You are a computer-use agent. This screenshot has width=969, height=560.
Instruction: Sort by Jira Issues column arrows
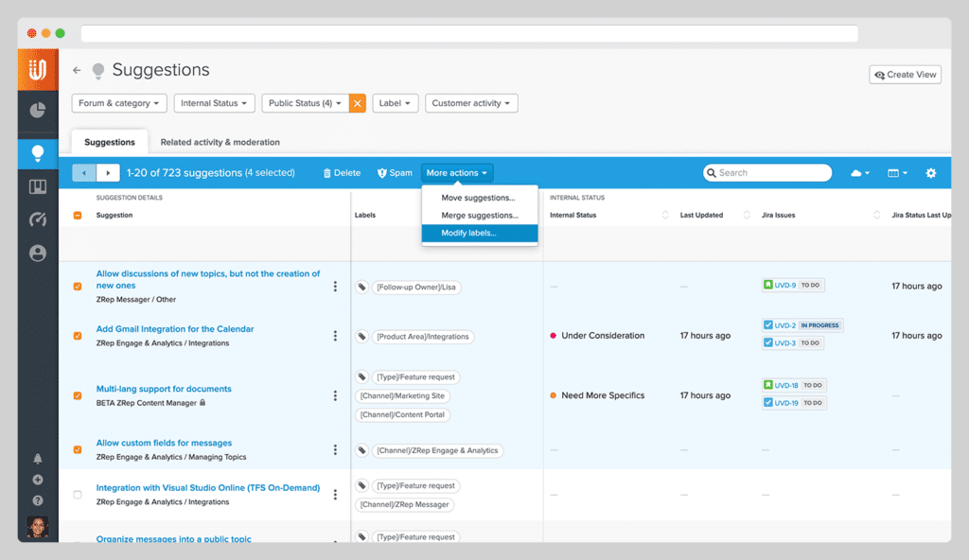coord(876,215)
